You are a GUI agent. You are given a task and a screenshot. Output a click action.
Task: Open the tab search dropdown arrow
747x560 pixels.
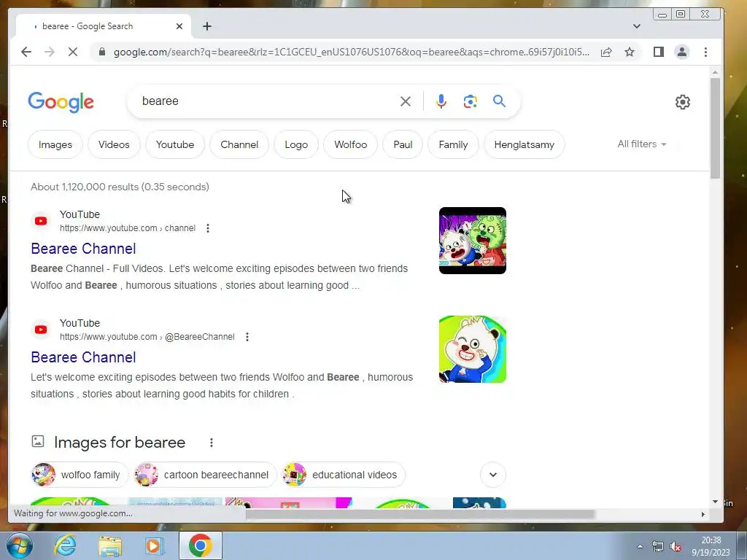636,26
